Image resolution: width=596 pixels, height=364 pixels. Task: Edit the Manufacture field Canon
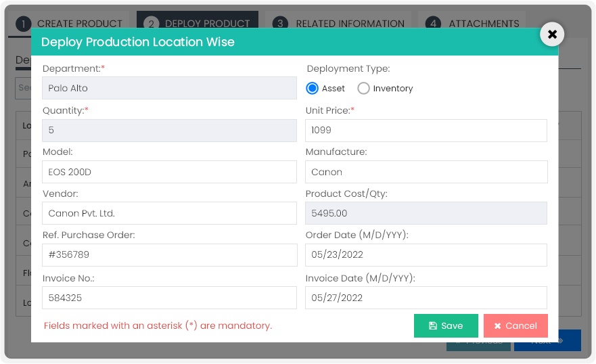point(426,172)
